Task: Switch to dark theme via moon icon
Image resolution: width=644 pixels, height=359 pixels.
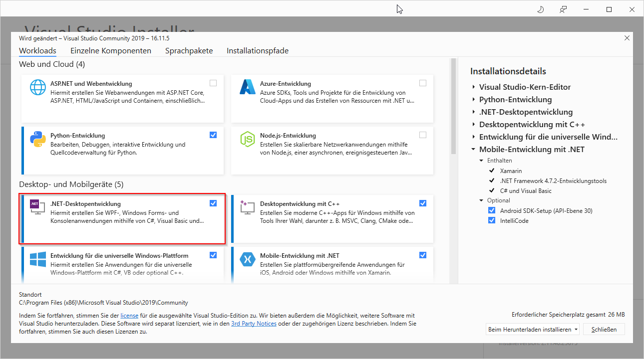Action: 540,9
